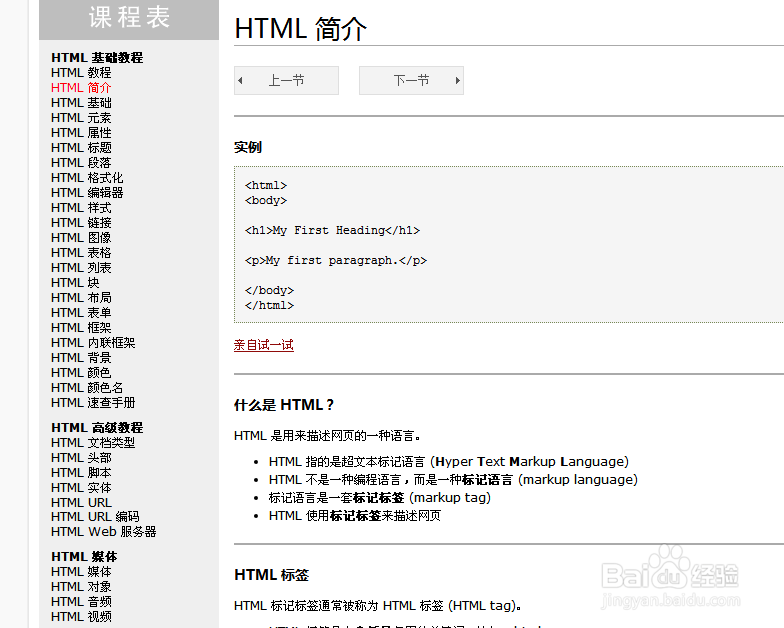Click sentence HTML 是用来描述网页的一种语言

point(327,436)
